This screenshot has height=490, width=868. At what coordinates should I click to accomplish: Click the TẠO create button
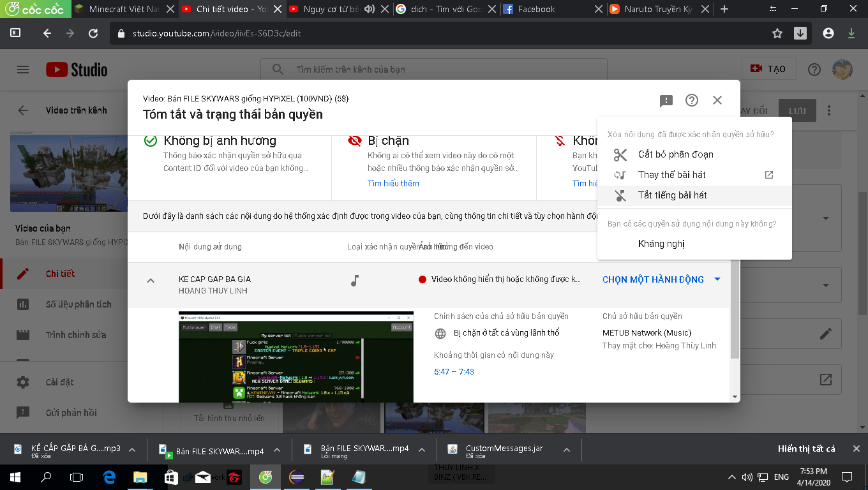(x=768, y=69)
